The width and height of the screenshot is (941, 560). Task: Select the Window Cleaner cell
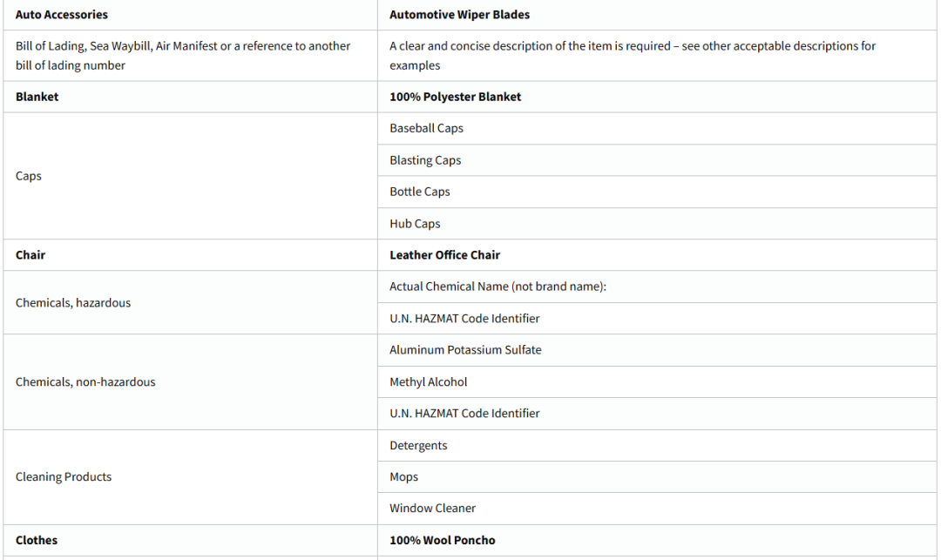tap(432, 508)
